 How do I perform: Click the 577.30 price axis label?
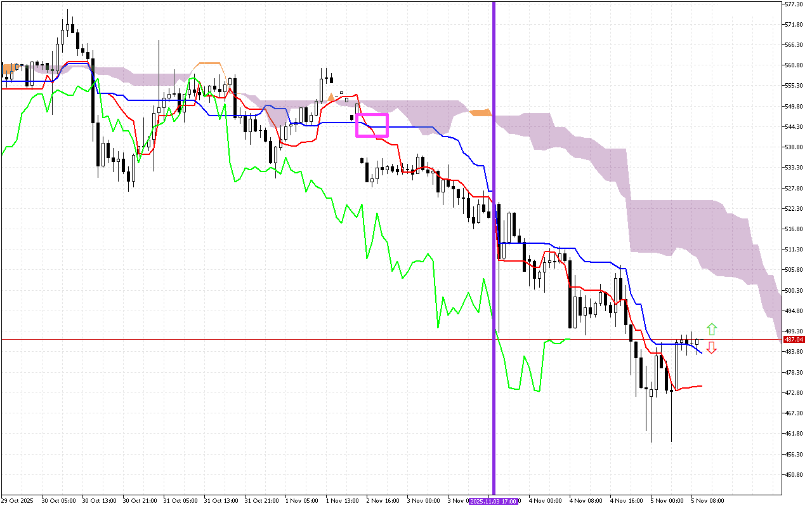click(x=794, y=4)
